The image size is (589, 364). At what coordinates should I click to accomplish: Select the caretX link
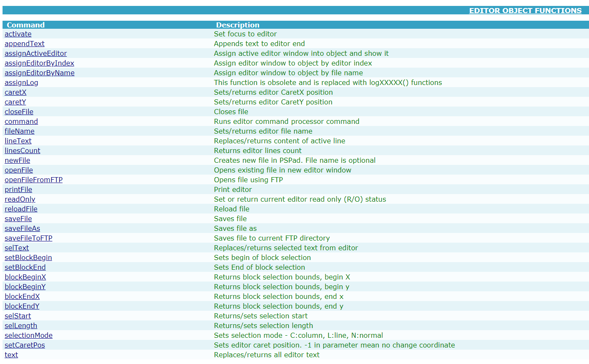click(x=15, y=92)
